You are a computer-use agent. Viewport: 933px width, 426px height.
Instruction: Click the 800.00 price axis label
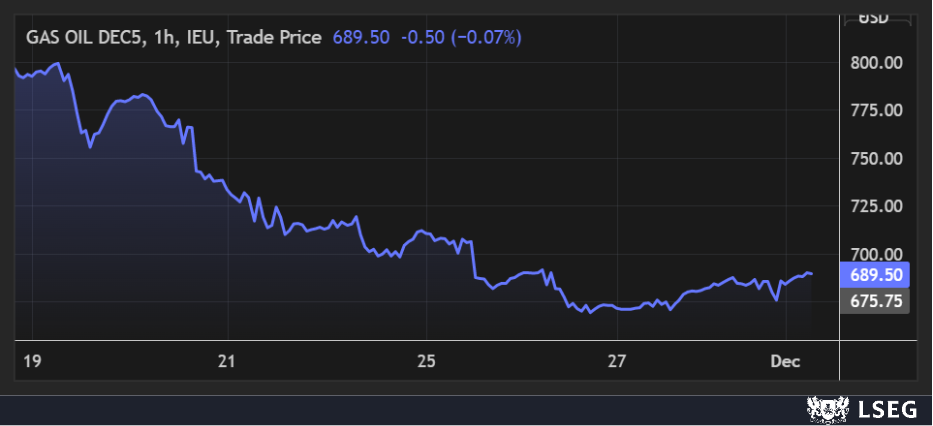(x=876, y=63)
